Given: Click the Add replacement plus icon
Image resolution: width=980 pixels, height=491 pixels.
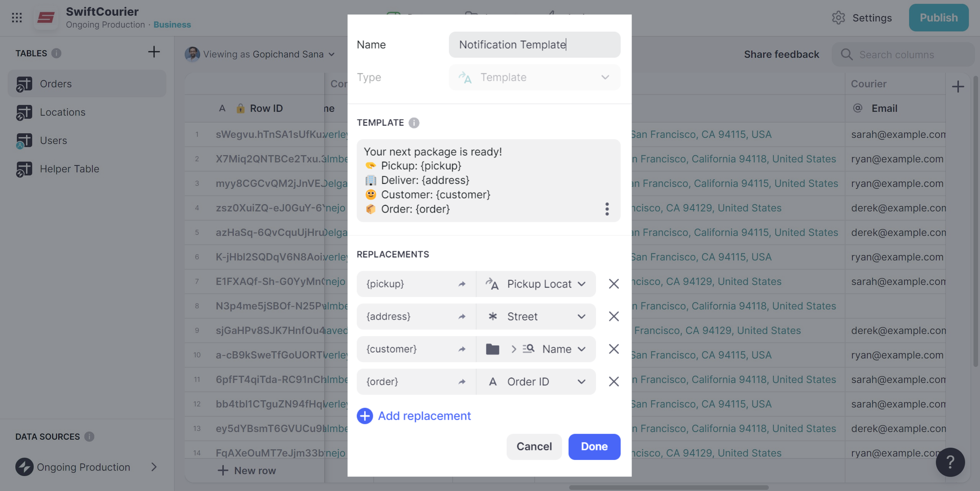Looking at the screenshot, I should [365, 416].
